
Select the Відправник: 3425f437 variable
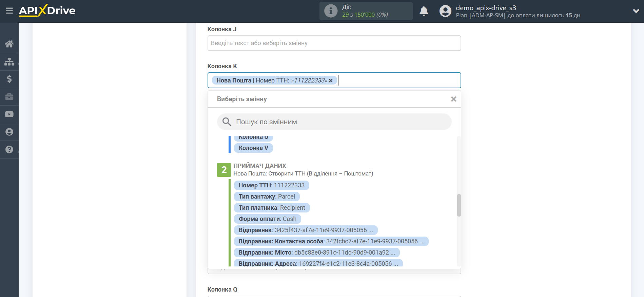pyautogui.click(x=306, y=230)
